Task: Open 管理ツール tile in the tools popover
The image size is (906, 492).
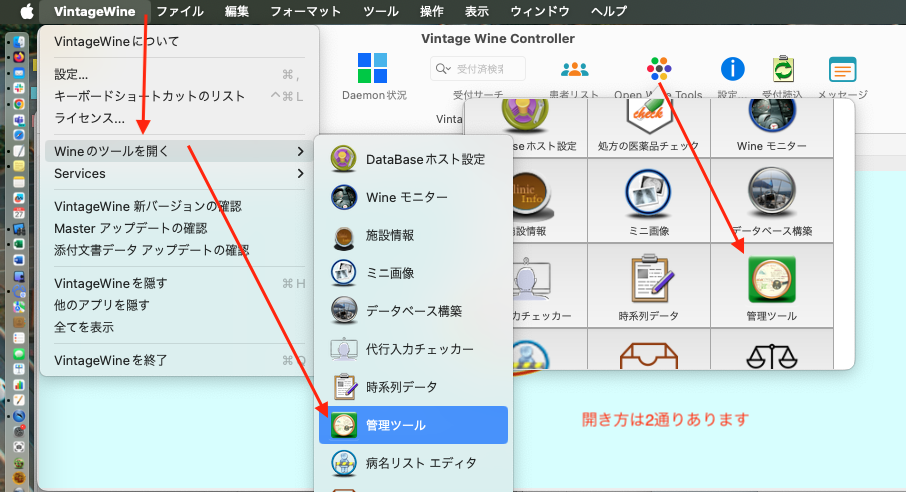Action: coord(772,286)
